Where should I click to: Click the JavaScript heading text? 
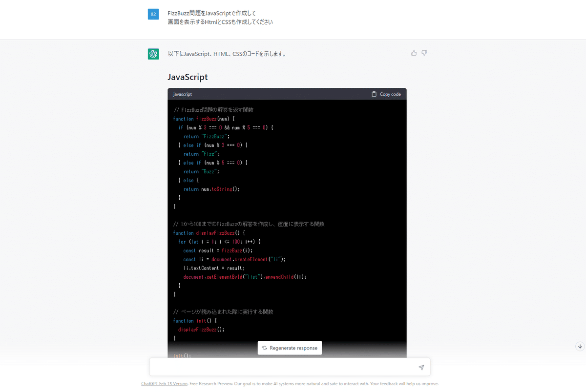[188, 77]
